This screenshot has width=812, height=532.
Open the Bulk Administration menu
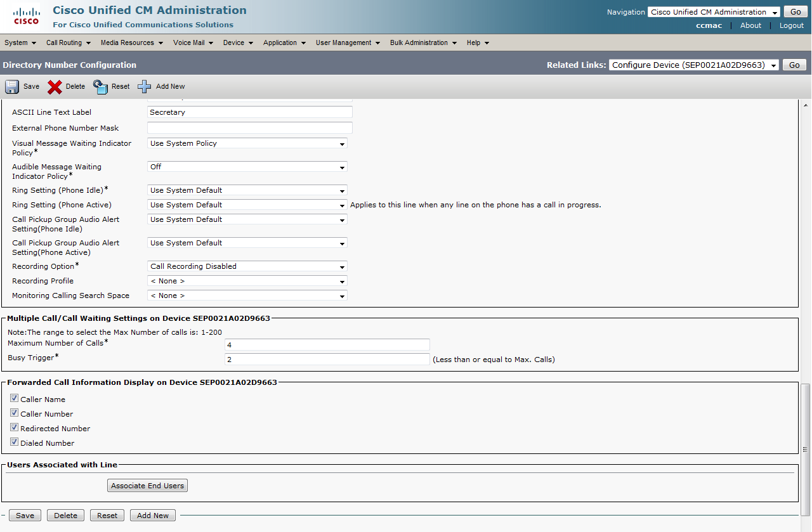click(x=423, y=43)
